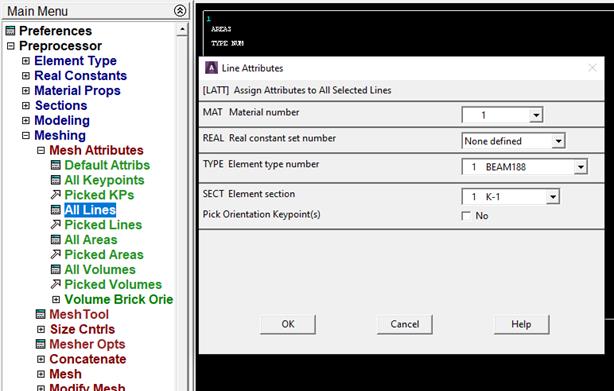Click the All Volumes dialog icon

point(56,269)
